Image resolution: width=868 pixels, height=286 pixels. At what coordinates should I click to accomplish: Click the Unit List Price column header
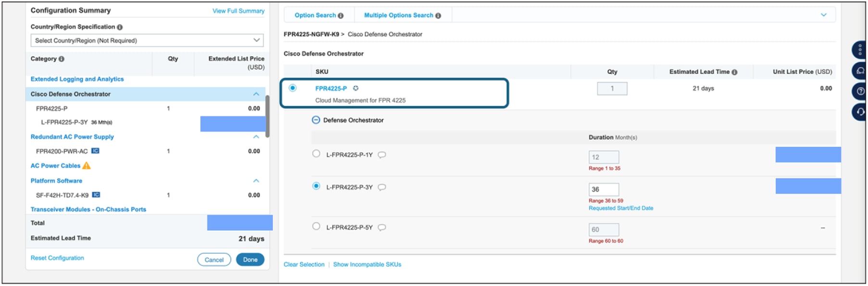point(802,72)
